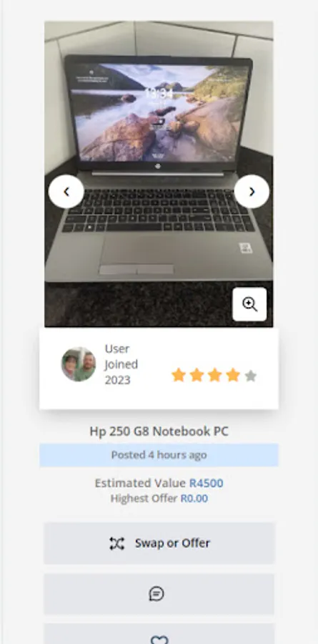Select the Swap or Offer button
This screenshot has width=318, height=644.
(x=159, y=543)
